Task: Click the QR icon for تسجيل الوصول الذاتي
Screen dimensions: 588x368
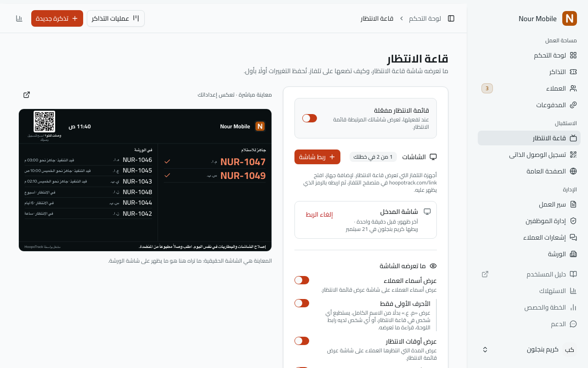Action: point(573,155)
